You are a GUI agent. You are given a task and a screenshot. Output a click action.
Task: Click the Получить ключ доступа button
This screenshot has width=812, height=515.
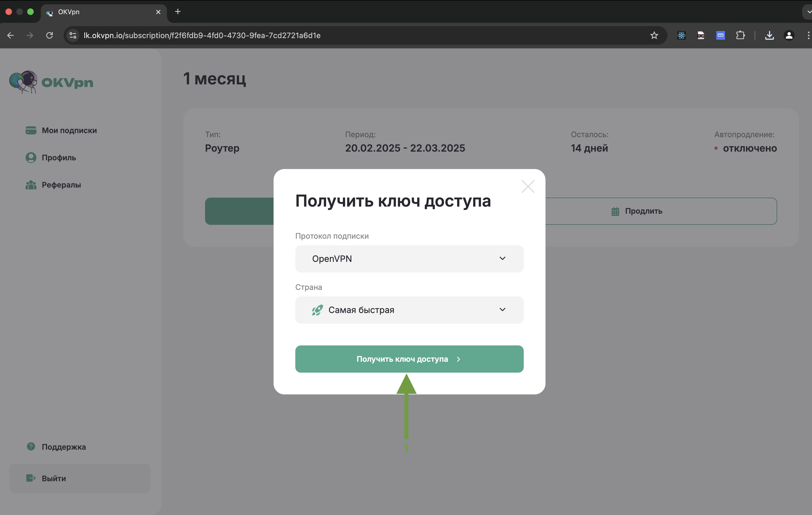(x=409, y=359)
